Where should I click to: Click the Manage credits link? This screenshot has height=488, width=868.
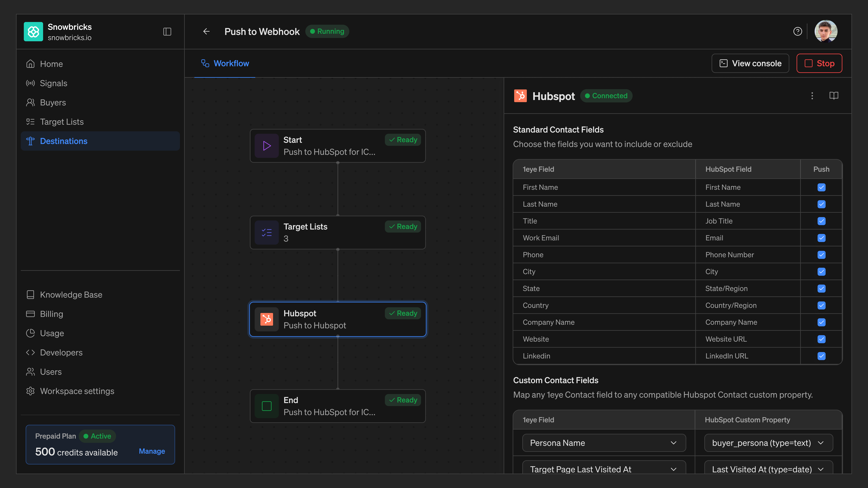(152, 451)
